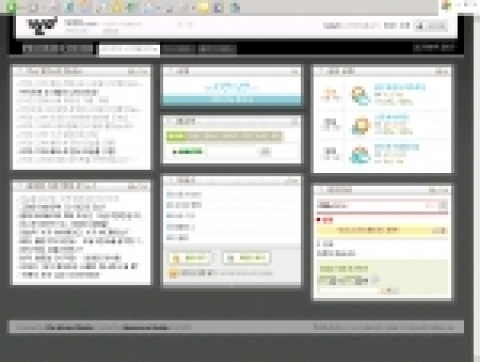Click the right button in bottom-center widget
The width and height of the screenshot is (480, 362).
(246, 258)
